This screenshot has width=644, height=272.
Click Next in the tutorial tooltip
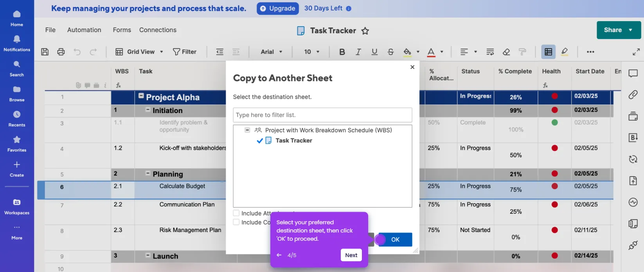tap(351, 255)
